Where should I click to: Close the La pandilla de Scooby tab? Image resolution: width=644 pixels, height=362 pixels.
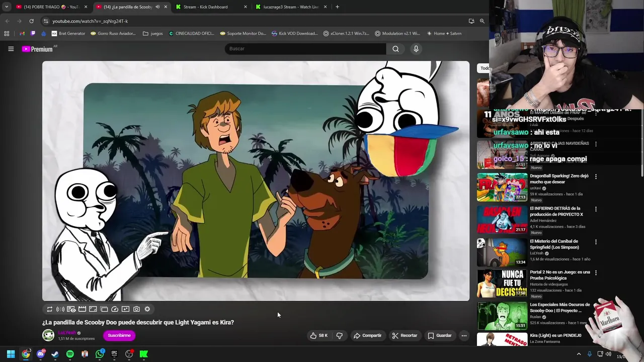point(166,7)
